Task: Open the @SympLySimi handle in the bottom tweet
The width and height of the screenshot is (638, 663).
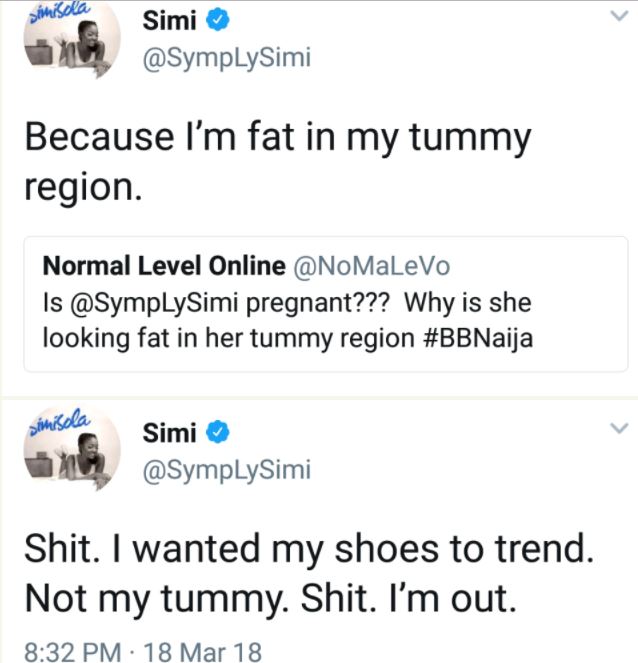Action: (227, 469)
